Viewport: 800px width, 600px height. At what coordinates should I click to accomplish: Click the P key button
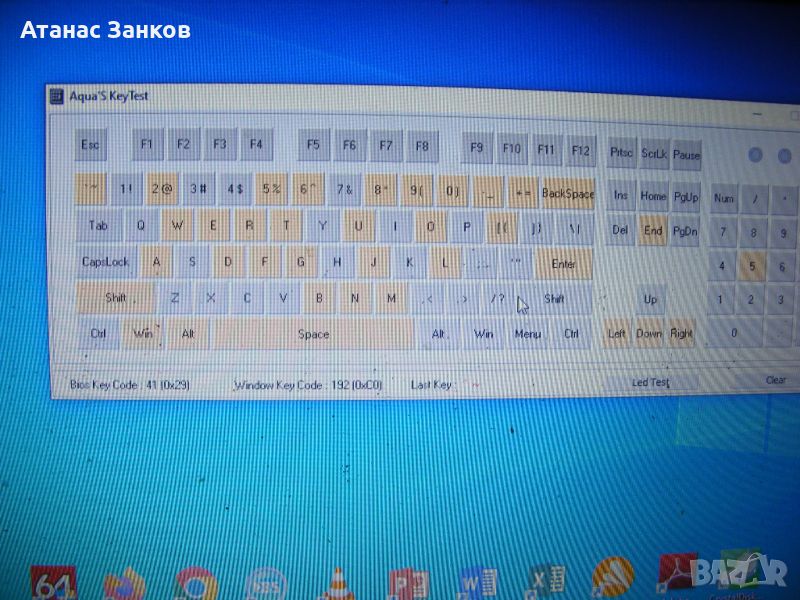click(466, 227)
